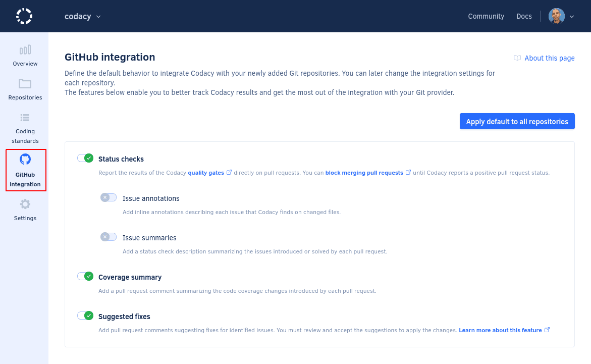Select the GitHub integration icon in sidebar
Screen dimensions: 591x364
coord(25,159)
